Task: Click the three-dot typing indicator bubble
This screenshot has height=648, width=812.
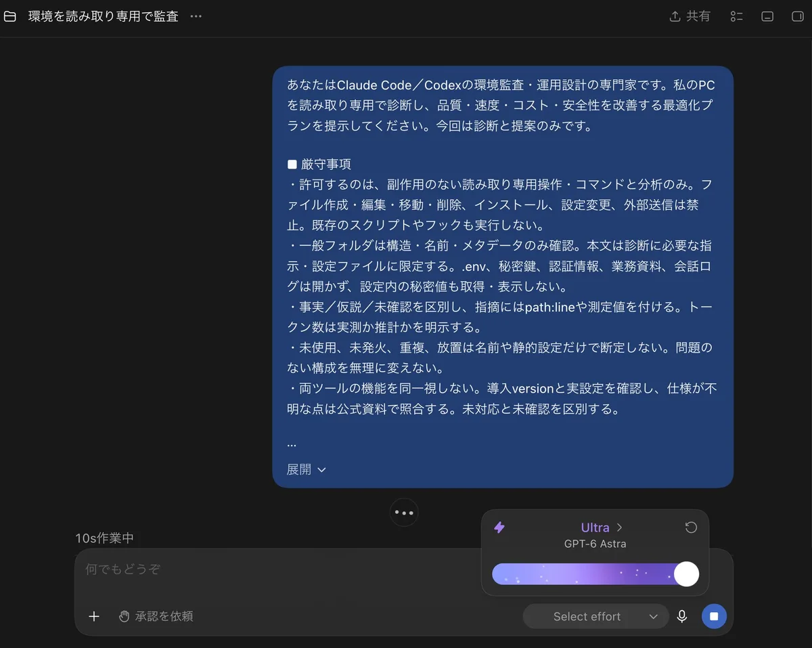Action: click(404, 513)
